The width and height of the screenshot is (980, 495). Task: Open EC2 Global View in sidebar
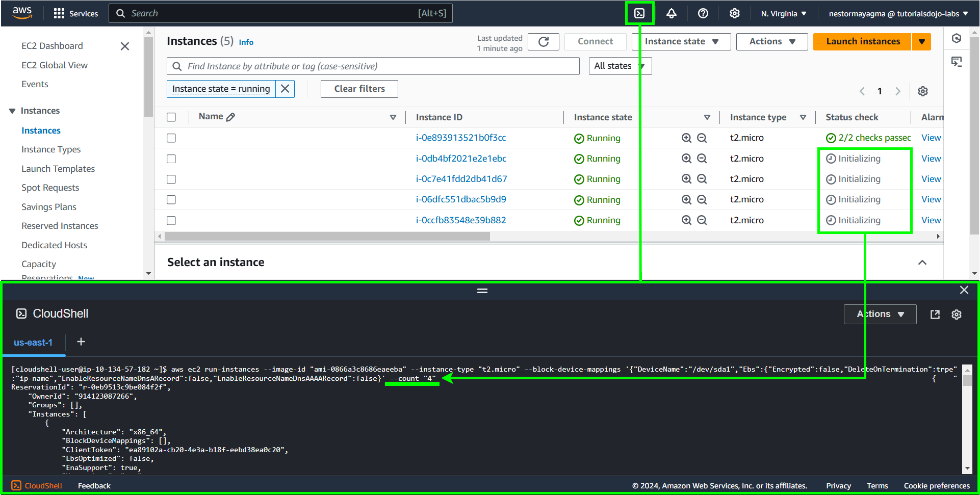pyautogui.click(x=55, y=65)
